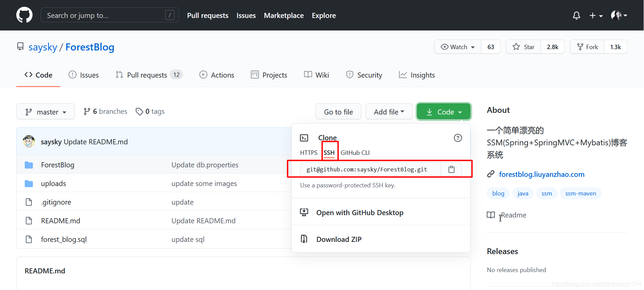Copy the clone URL to clipboard
The height and width of the screenshot is (290, 644).
pyautogui.click(x=451, y=169)
